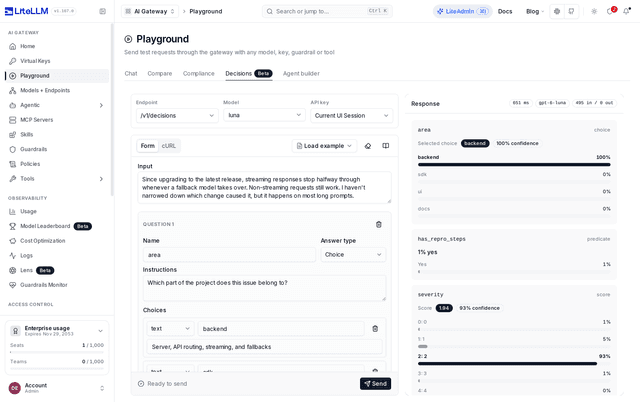640x402 pixels.
Task: Select the Decisions beta tab
Action: [x=249, y=73]
